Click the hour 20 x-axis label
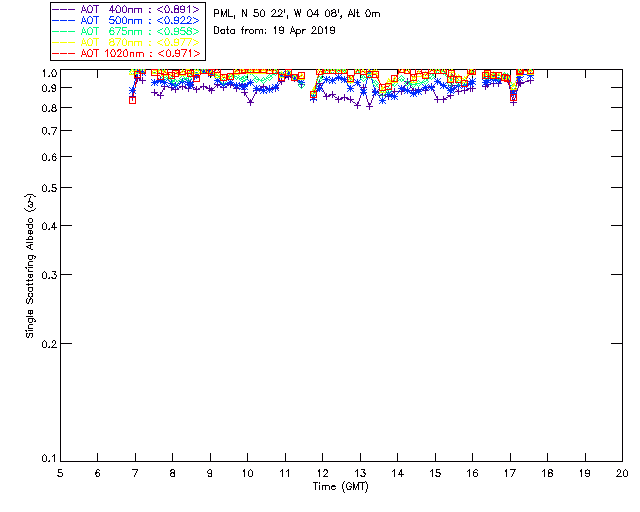 (622, 473)
